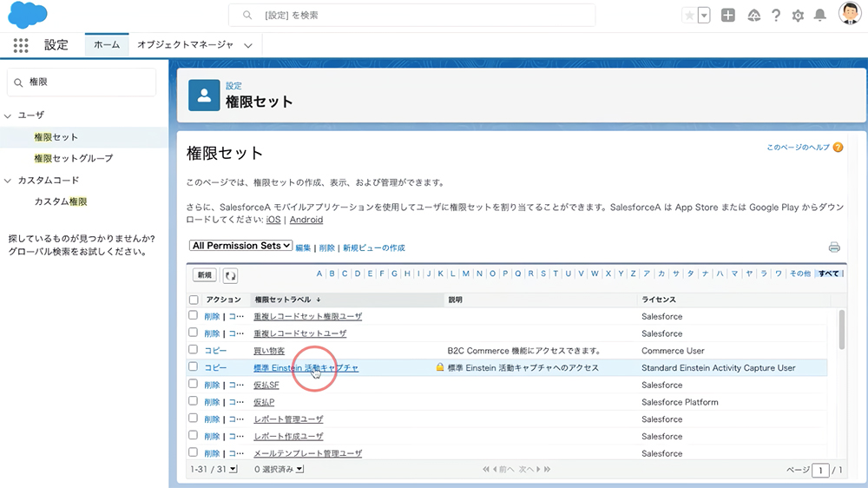This screenshot has width=868, height=488.
Task: Click the Salesforce cloud logo
Action: click(28, 15)
